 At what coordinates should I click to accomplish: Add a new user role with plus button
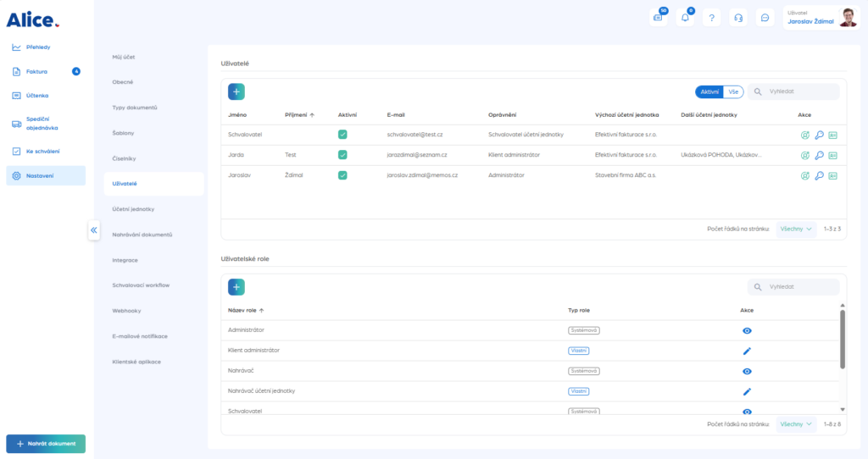tap(236, 287)
